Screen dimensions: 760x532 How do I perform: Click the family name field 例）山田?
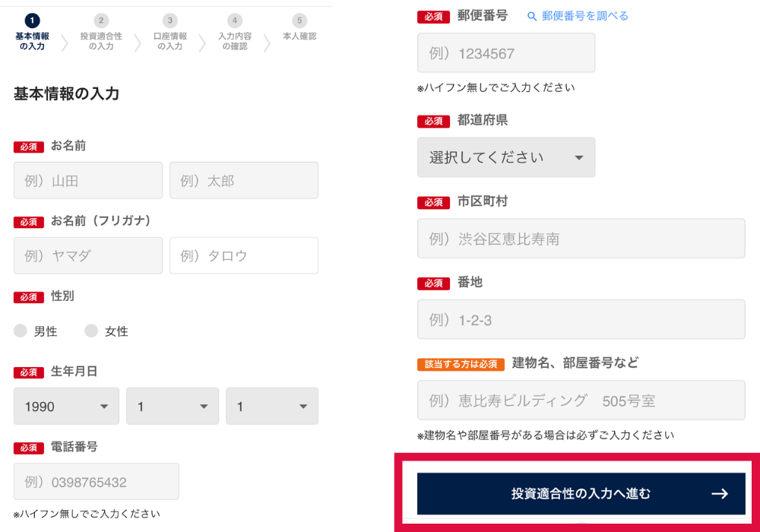pyautogui.click(x=88, y=181)
